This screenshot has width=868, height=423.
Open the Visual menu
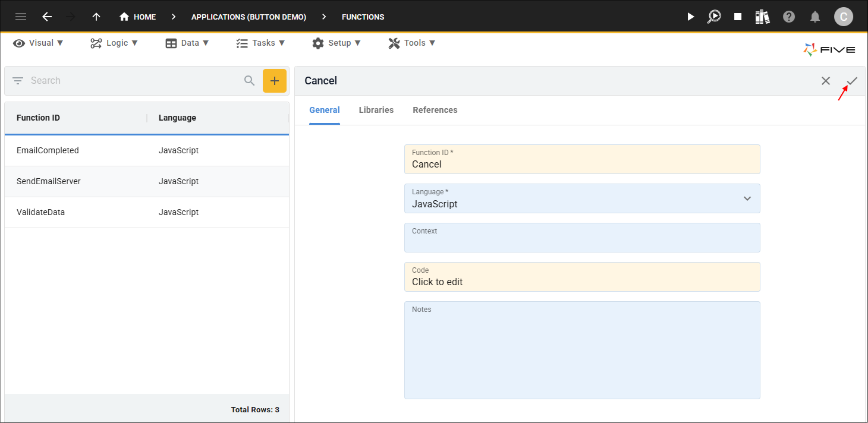click(38, 43)
